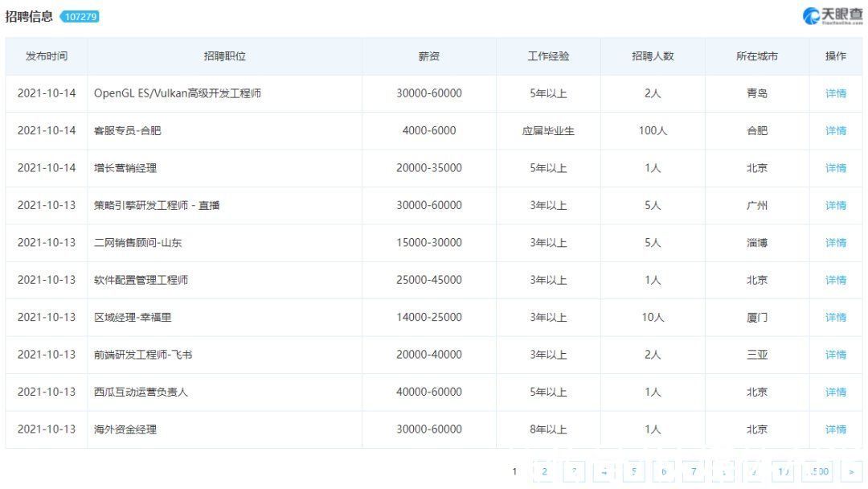
Task: Click the 薪资 column header
Action: coord(429,56)
